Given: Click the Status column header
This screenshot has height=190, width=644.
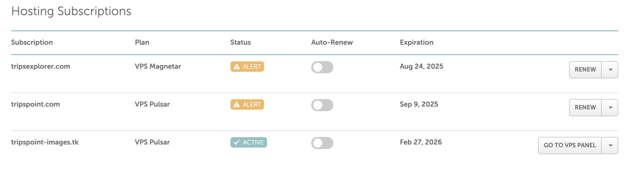Looking at the screenshot, I should (x=240, y=42).
